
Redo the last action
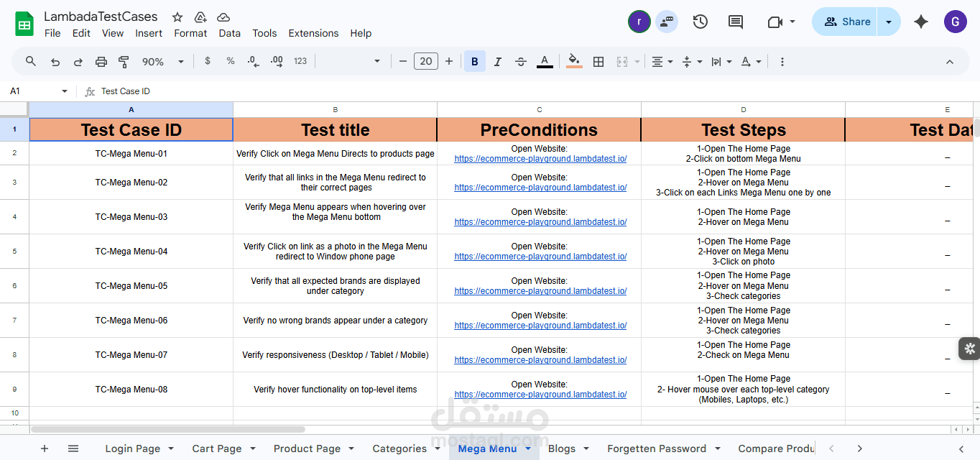(x=78, y=62)
